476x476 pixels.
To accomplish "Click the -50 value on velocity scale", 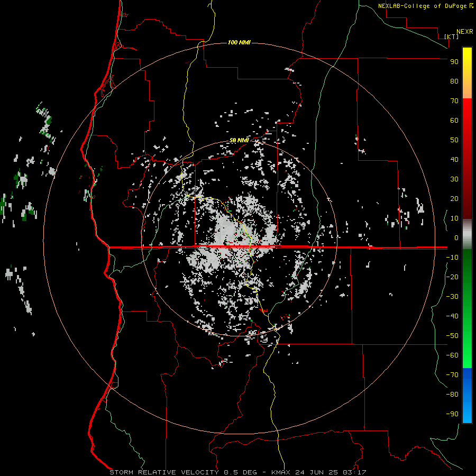I will pyautogui.click(x=452, y=336).
